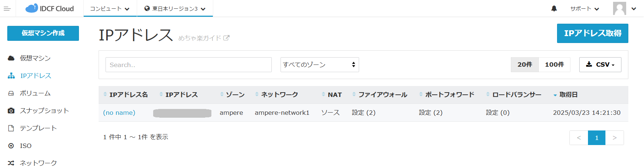
Task: Open テンプレート in the sidebar
Action: tap(38, 128)
